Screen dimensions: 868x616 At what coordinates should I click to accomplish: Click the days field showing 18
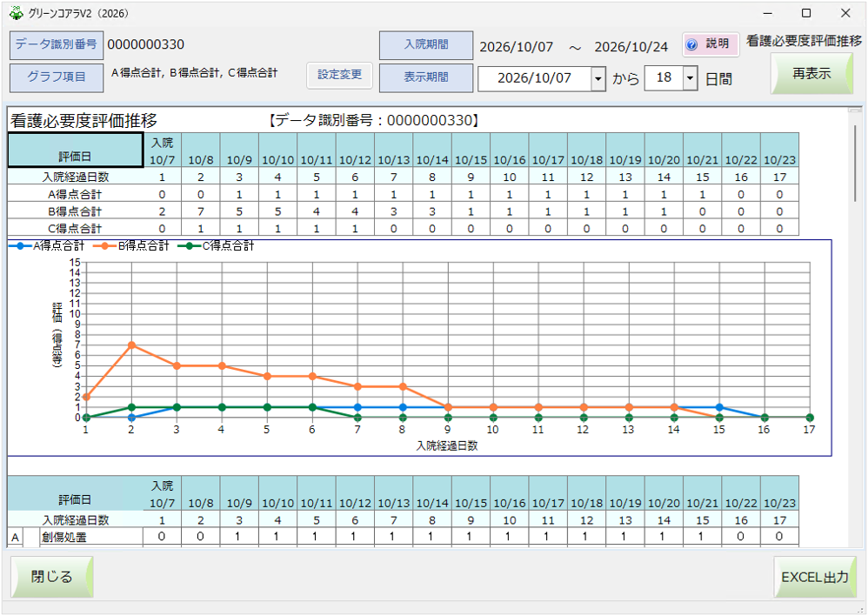664,78
